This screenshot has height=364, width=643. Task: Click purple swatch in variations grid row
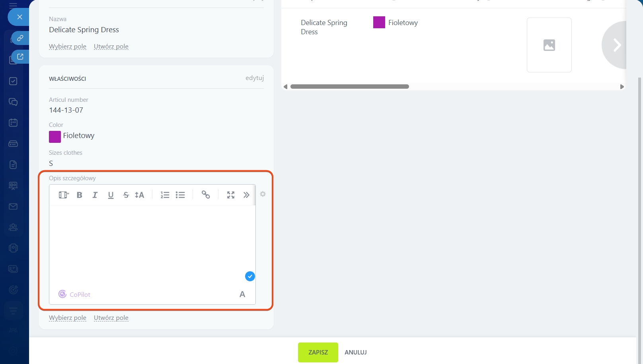pyautogui.click(x=379, y=22)
